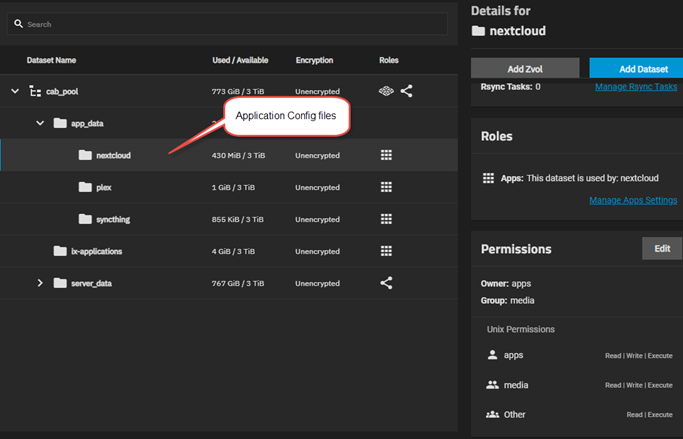Image resolution: width=683 pixels, height=439 pixels.
Task: Click the server_data folder icon
Action: (60, 283)
